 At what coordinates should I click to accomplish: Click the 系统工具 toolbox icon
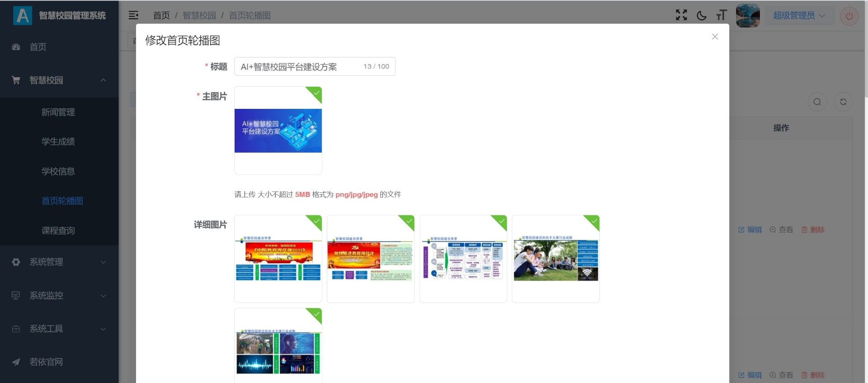(16, 329)
